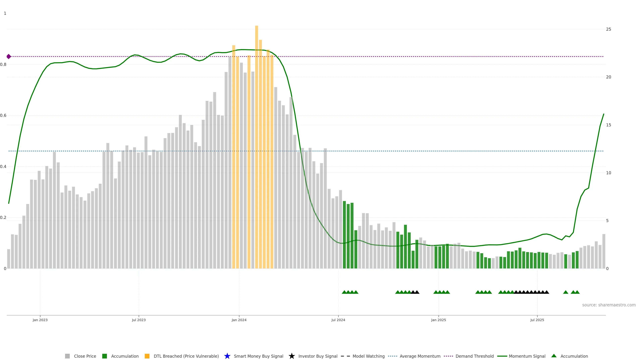This screenshot has width=644, height=362.
Task: Toggle the Close Price legend label
Action: [85, 356]
